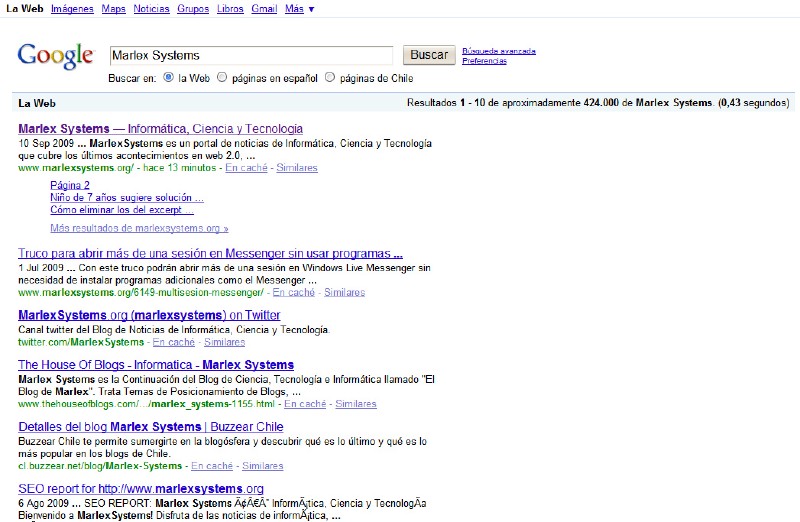Open Grupos in top navigation
This screenshot has width=800, height=522.
[x=193, y=9]
